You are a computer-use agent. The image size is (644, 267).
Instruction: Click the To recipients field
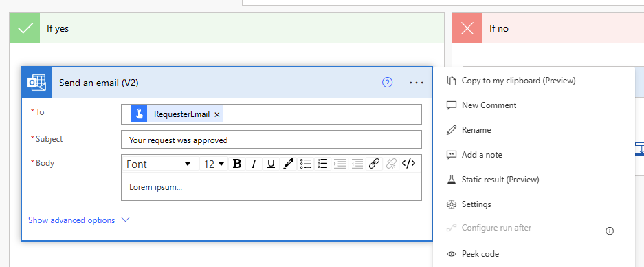pyautogui.click(x=271, y=114)
